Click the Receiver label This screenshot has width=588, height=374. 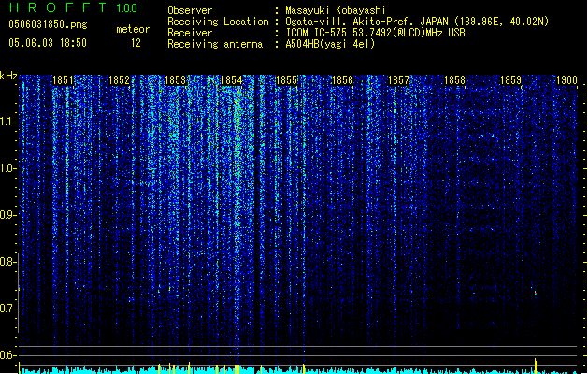190,33
